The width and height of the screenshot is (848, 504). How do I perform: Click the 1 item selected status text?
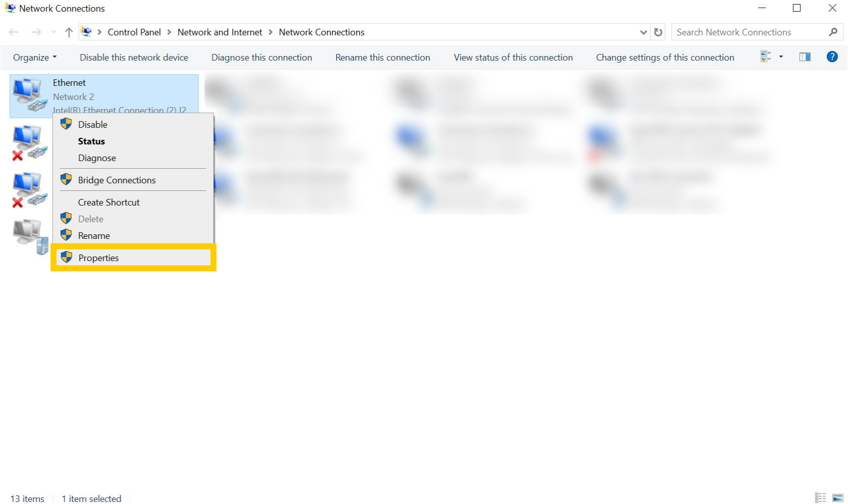tap(91, 499)
